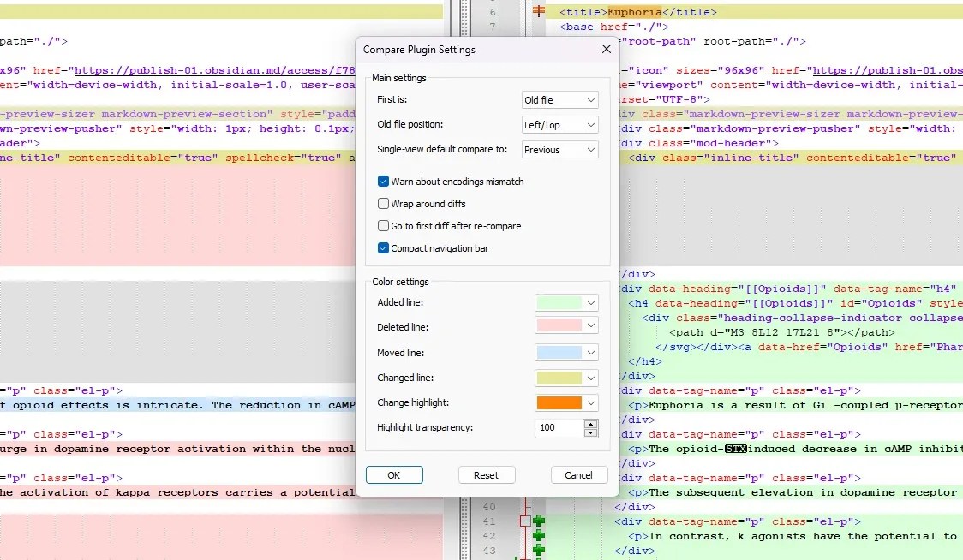Click the orange Change highlight color swatch

(x=561, y=402)
